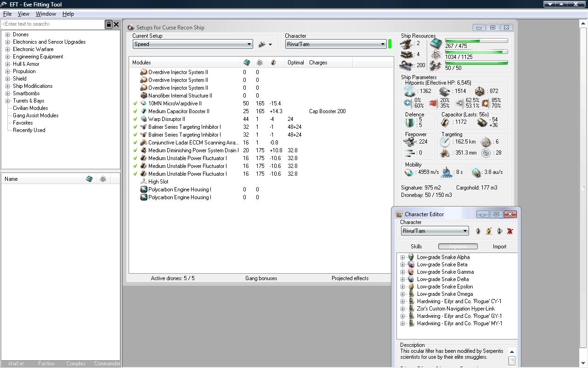Image resolution: width=588 pixels, height=368 pixels.
Task: Toggle the 10MN MicroWarpdrive II active checkmark
Action: point(135,103)
